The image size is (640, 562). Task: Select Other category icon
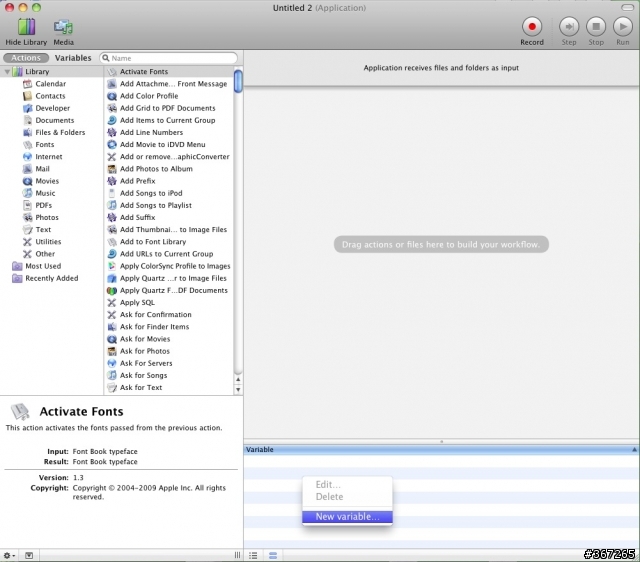27,254
